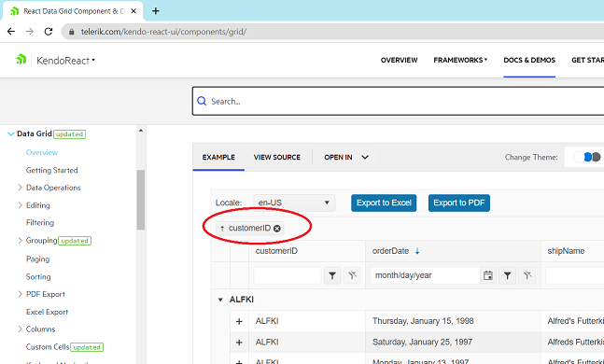
Task: Click KendoReact brand name text
Action: point(63,61)
